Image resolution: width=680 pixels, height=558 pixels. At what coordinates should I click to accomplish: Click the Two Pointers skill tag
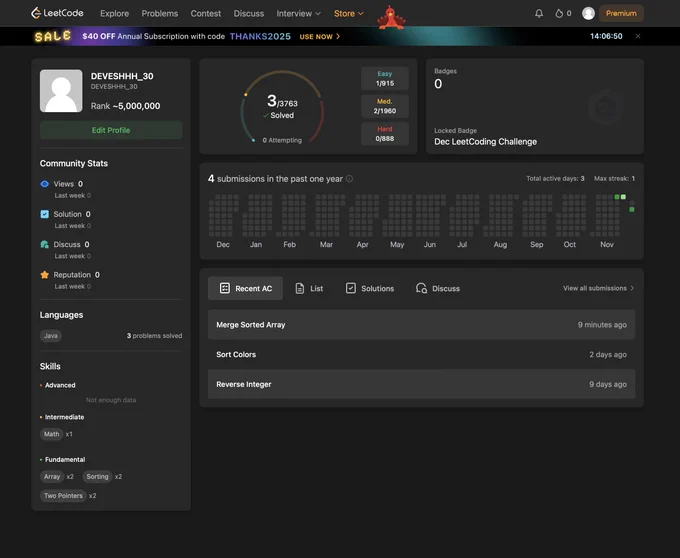pyautogui.click(x=63, y=496)
